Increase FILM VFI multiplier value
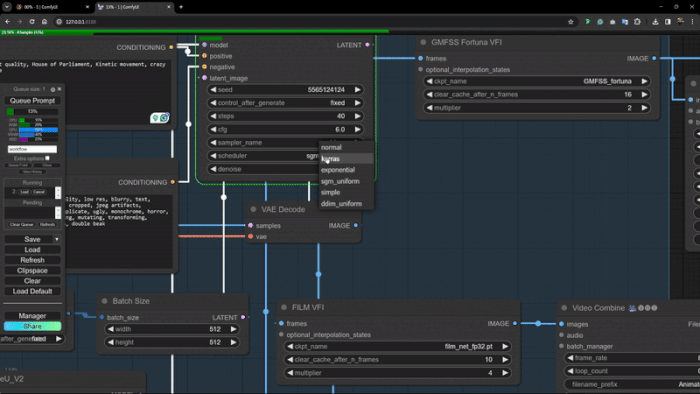Viewport: 700px width, 394px height. click(505, 373)
